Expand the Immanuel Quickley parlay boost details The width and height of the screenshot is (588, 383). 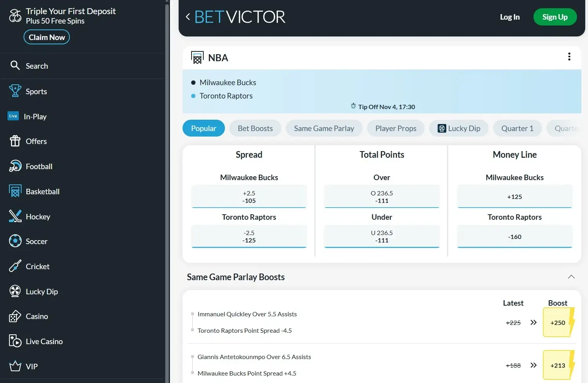[x=533, y=322]
